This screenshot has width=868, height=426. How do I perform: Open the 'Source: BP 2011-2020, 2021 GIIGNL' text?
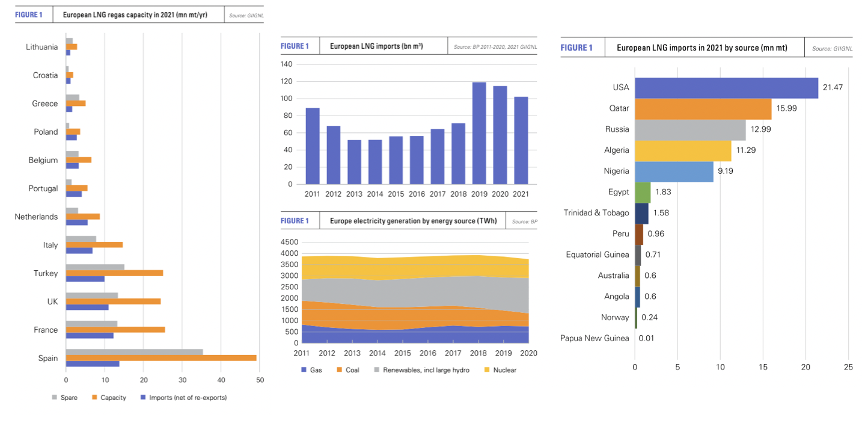coord(495,47)
